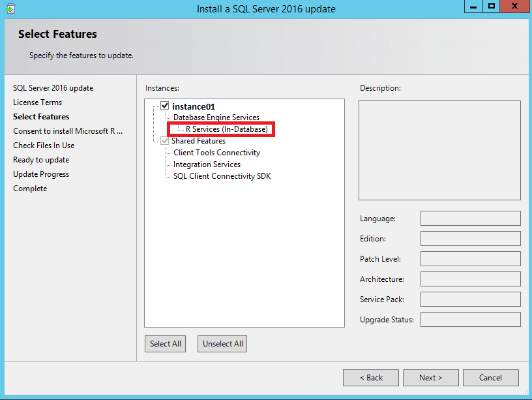Click the installer icon in the title bar
Image resolution: width=532 pixels, height=400 pixels.
[10, 8]
